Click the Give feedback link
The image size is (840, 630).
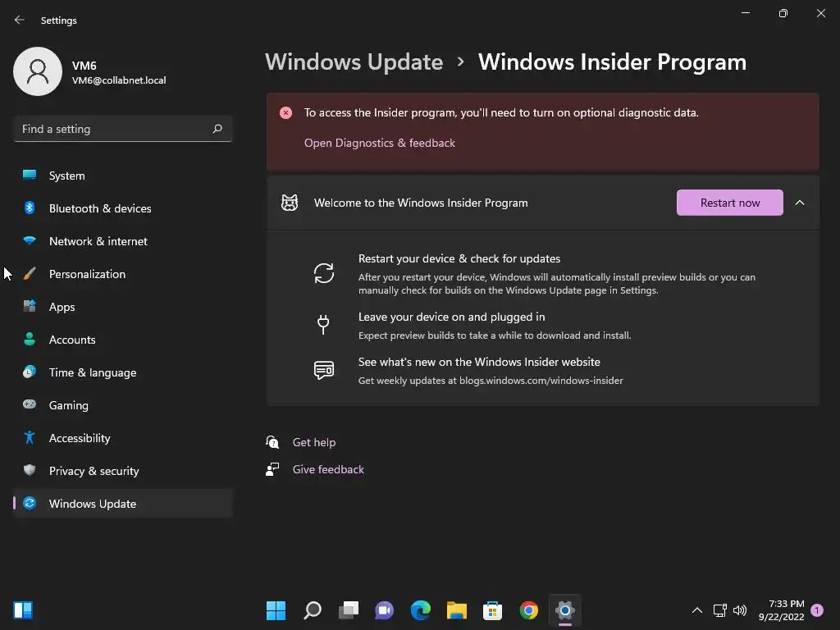(328, 469)
